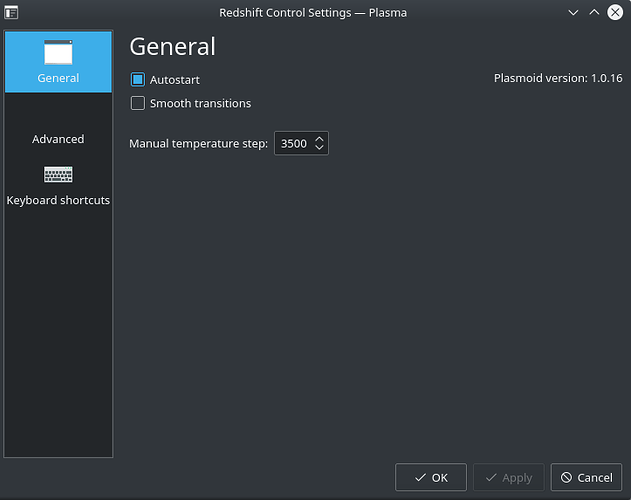Select the General label in sidebar
This screenshot has height=500, width=631.
[58, 78]
